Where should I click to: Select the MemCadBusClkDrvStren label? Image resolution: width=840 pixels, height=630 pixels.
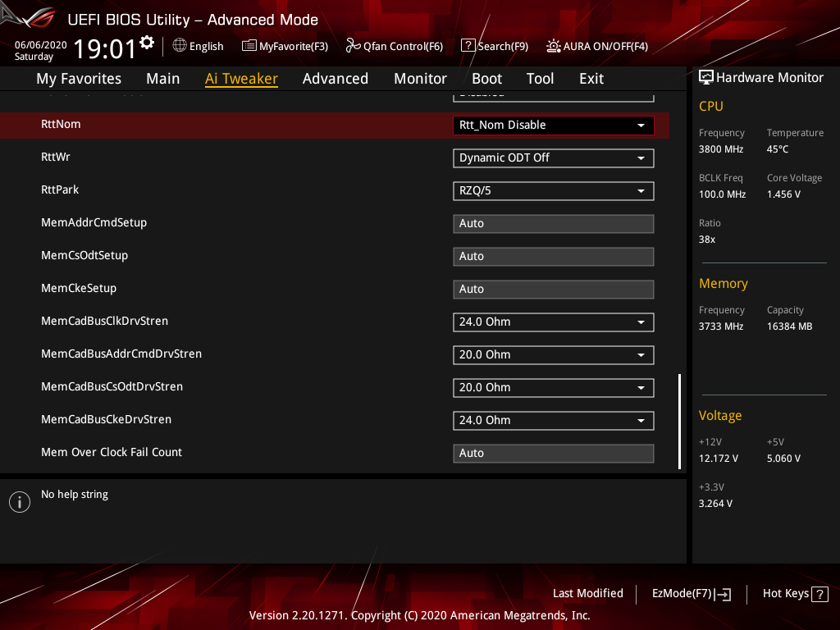point(104,321)
